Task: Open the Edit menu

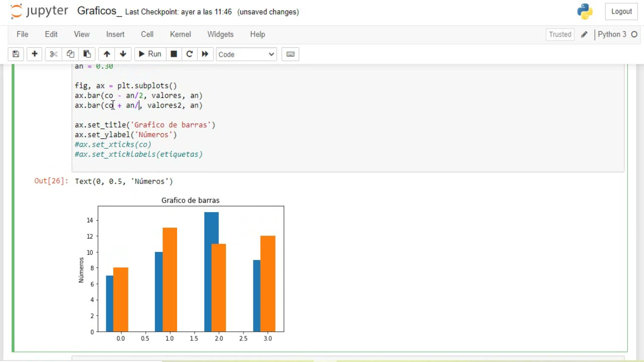Action: tap(51, 34)
